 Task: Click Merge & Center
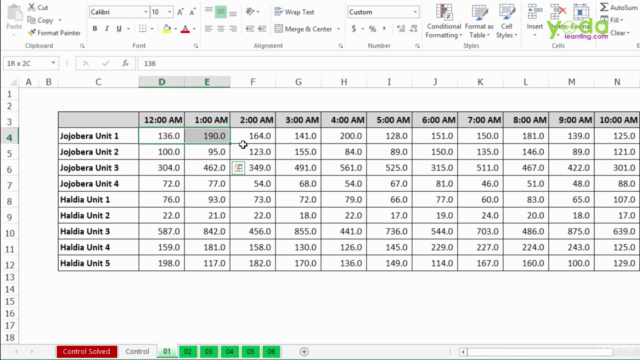[303, 29]
